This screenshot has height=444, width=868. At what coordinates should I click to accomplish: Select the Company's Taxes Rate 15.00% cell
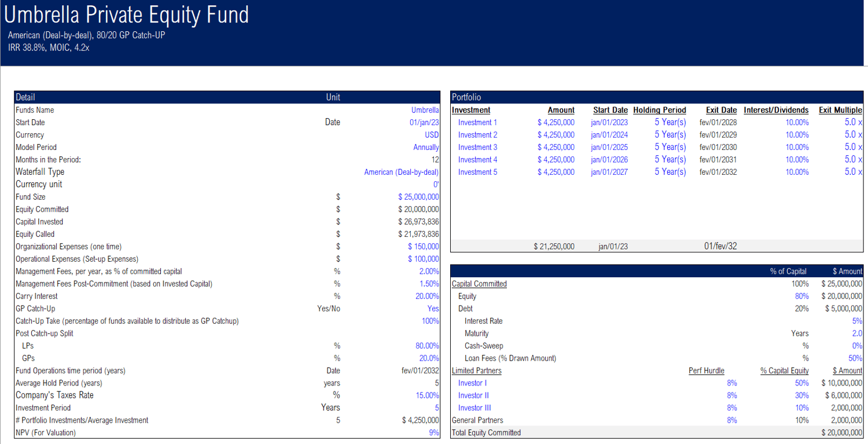427,395
